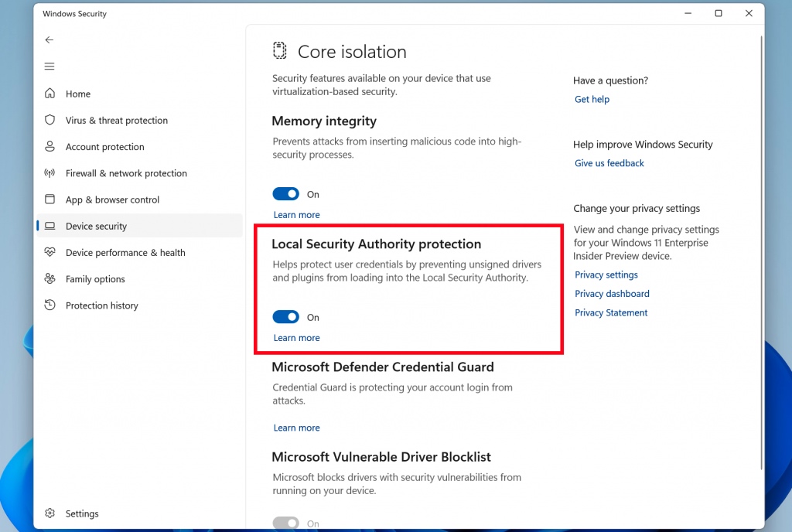Collapse the navigation pane with the hamburger menu
792x532 pixels.
pos(49,66)
